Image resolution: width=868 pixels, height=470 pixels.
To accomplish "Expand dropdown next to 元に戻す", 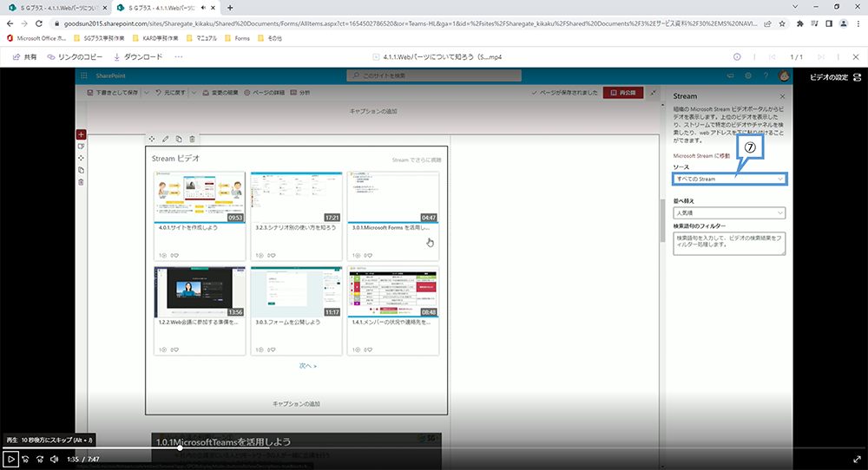I will (x=194, y=93).
